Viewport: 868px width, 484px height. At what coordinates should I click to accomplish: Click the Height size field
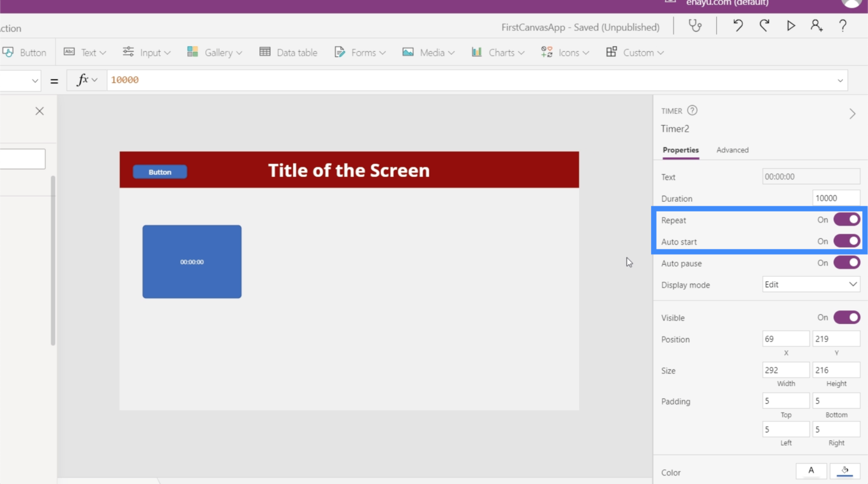tap(836, 370)
